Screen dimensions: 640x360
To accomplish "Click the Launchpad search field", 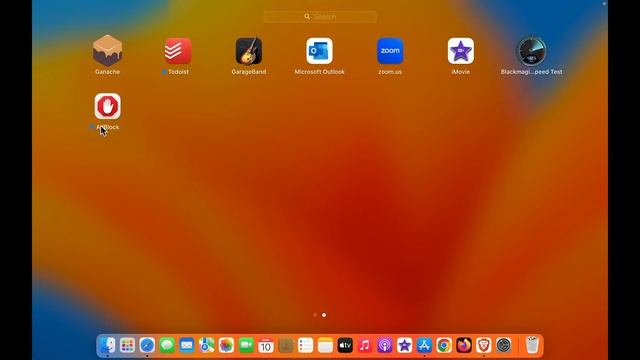I will tap(320, 17).
